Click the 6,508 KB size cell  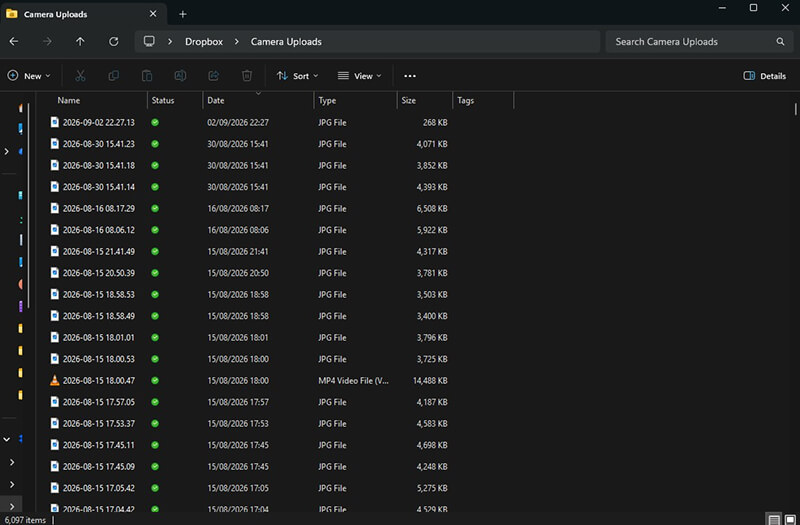(432, 209)
